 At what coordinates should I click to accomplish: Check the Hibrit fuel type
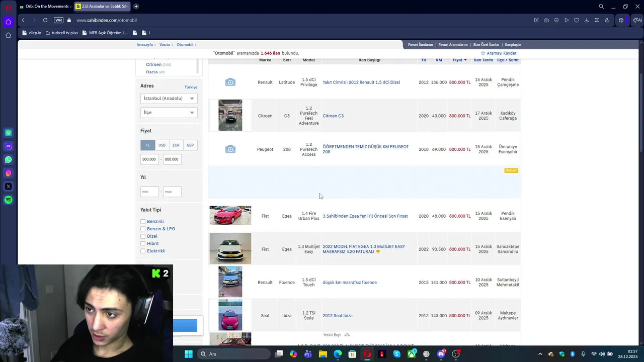[x=143, y=244]
